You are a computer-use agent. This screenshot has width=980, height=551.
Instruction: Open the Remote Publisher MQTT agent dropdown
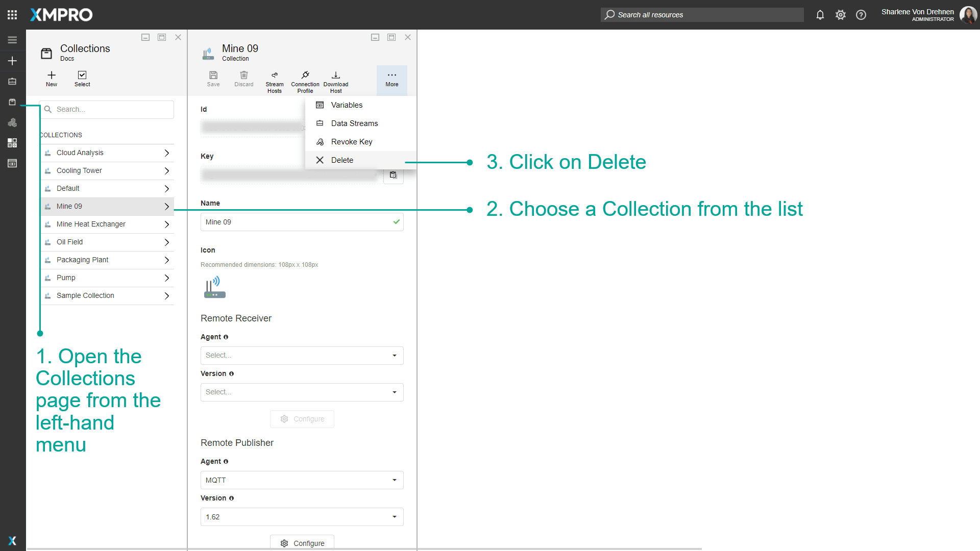[x=302, y=480]
